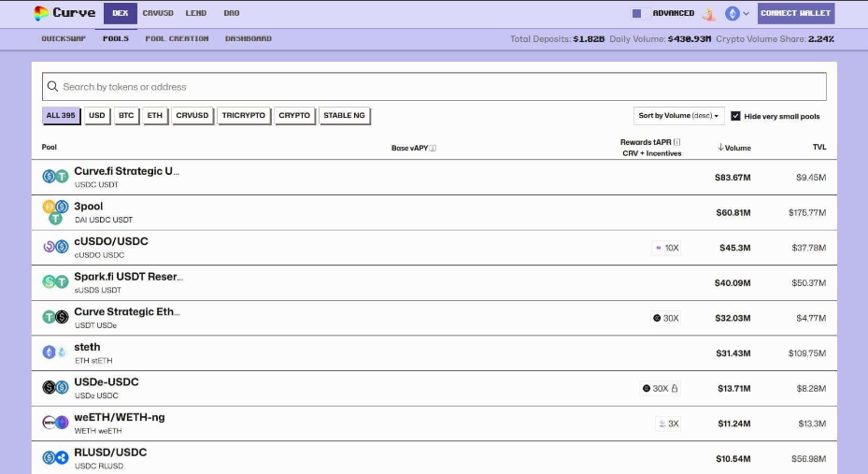The height and width of the screenshot is (474, 868).
Task: Open Pool Creation page
Action: [x=178, y=38]
